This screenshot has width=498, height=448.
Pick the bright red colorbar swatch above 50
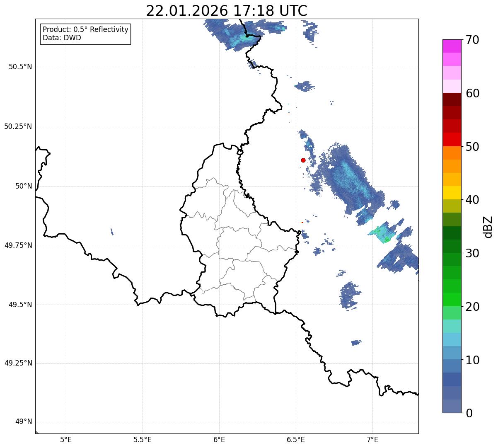452,140
